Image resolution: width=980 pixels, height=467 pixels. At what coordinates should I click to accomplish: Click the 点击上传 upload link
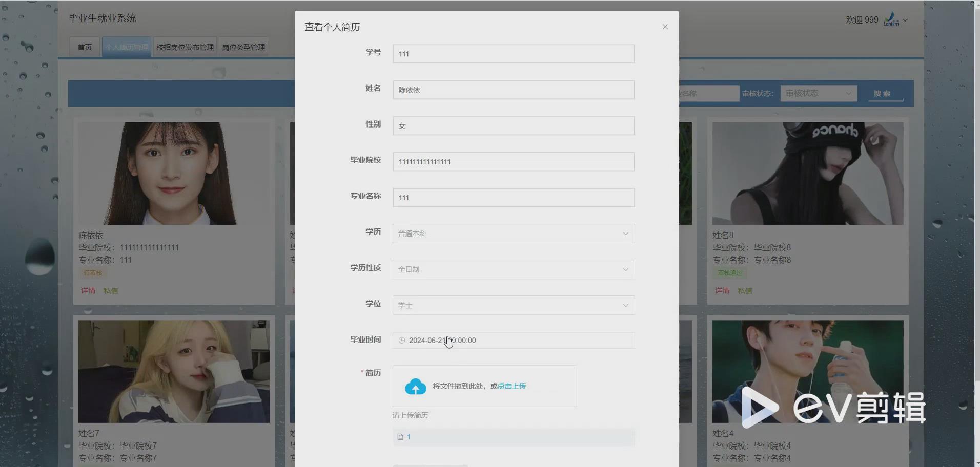click(x=511, y=386)
